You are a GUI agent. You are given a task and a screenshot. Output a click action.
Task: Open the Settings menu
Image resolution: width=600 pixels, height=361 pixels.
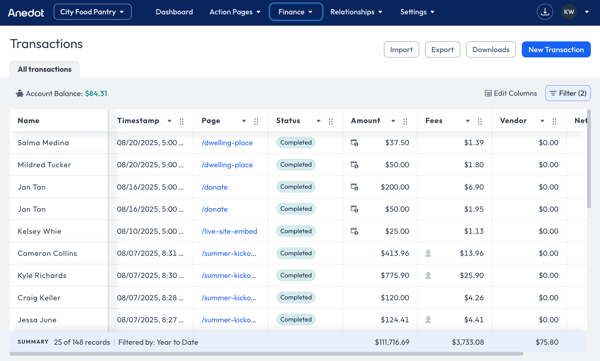point(417,12)
